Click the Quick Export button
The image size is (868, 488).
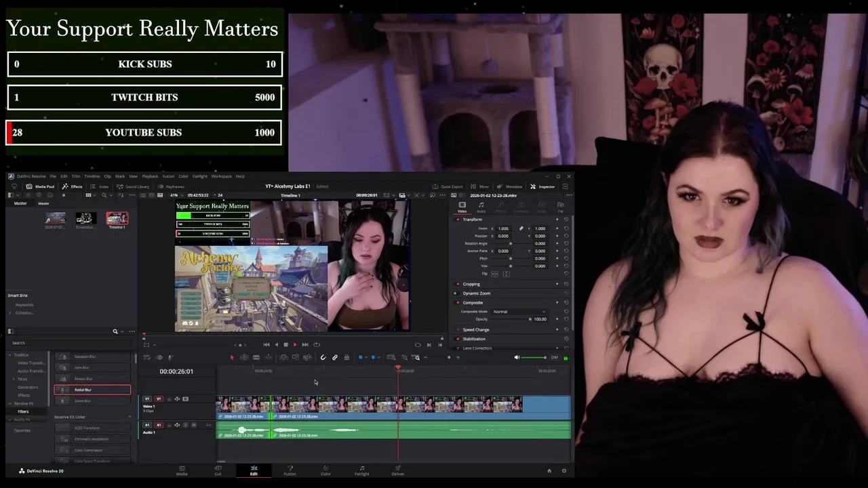click(448, 186)
